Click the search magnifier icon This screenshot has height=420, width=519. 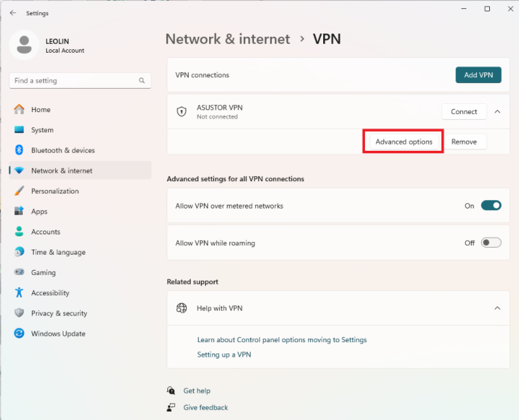coord(142,80)
